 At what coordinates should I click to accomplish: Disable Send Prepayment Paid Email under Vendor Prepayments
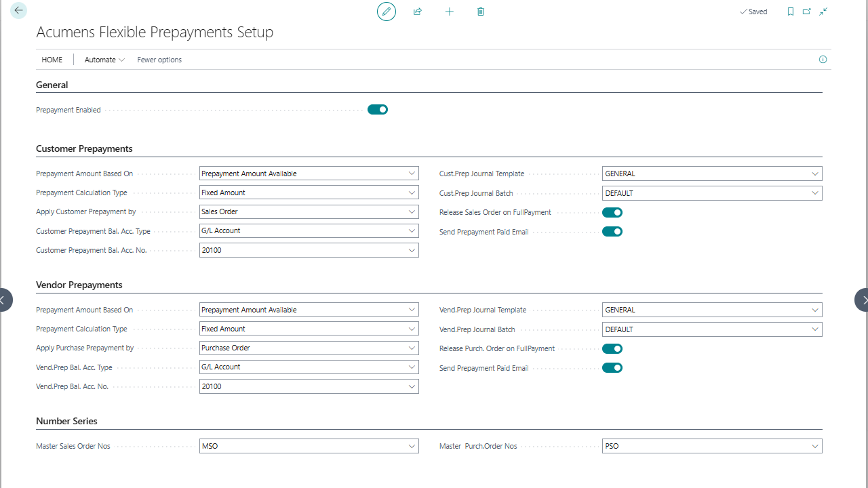[612, 367]
